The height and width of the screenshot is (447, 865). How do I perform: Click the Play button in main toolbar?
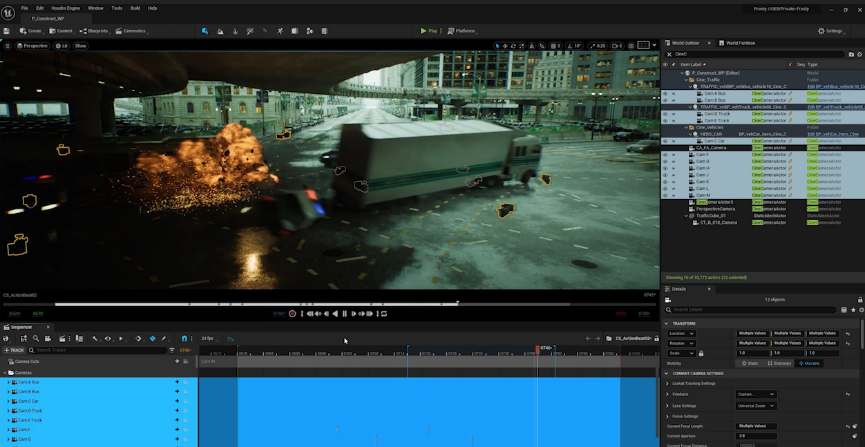click(429, 31)
